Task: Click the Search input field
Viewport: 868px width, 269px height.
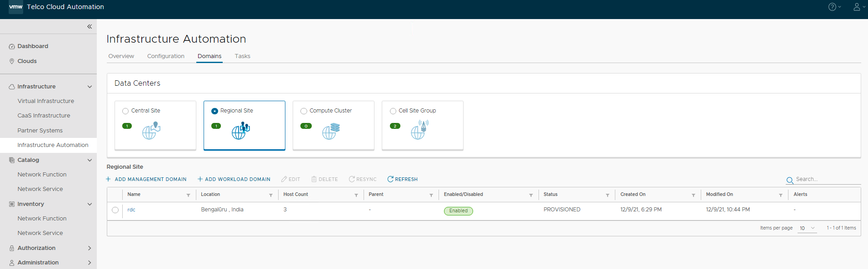Action: (828, 180)
